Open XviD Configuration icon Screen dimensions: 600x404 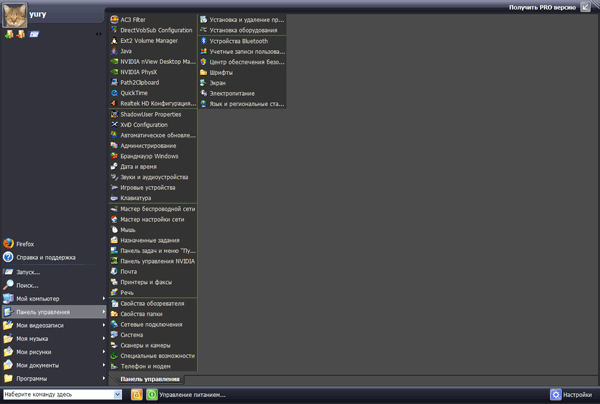coord(114,124)
